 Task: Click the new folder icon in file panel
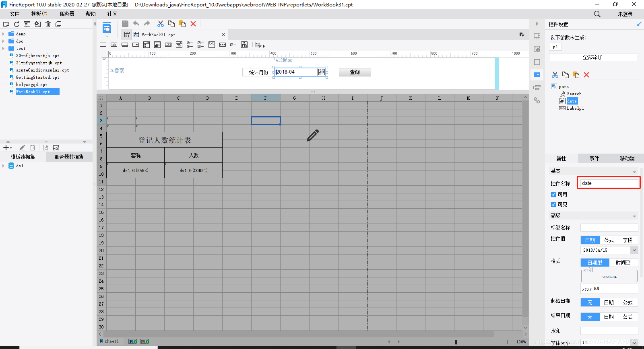click(6, 24)
